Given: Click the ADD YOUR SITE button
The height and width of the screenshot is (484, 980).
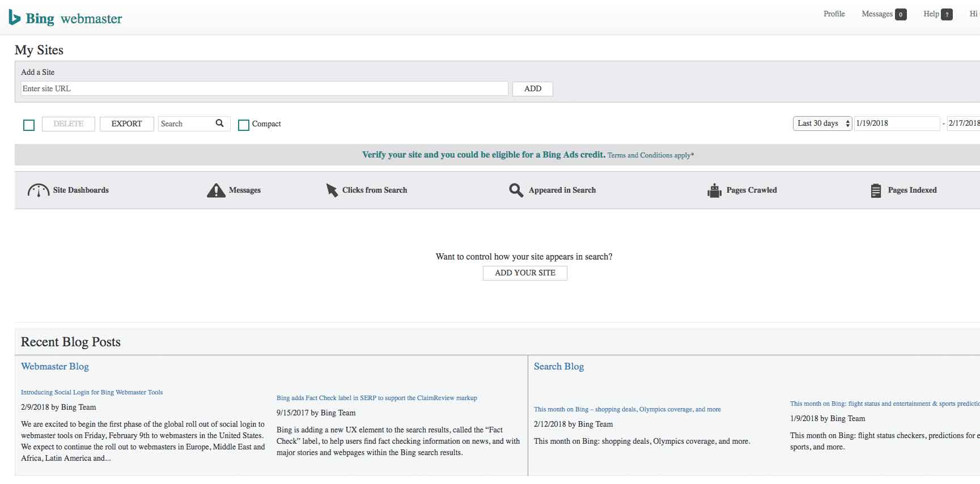Looking at the screenshot, I should point(525,273).
